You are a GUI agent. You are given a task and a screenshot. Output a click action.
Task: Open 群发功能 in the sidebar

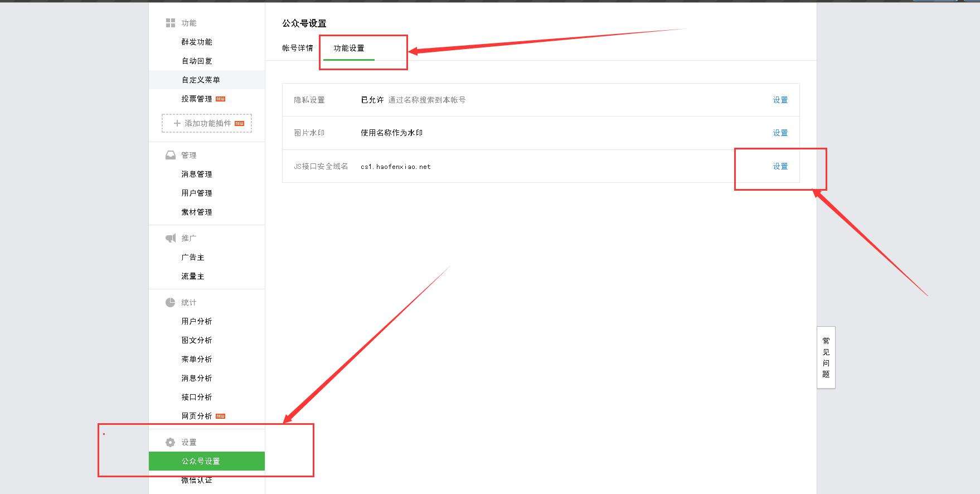[197, 42]
